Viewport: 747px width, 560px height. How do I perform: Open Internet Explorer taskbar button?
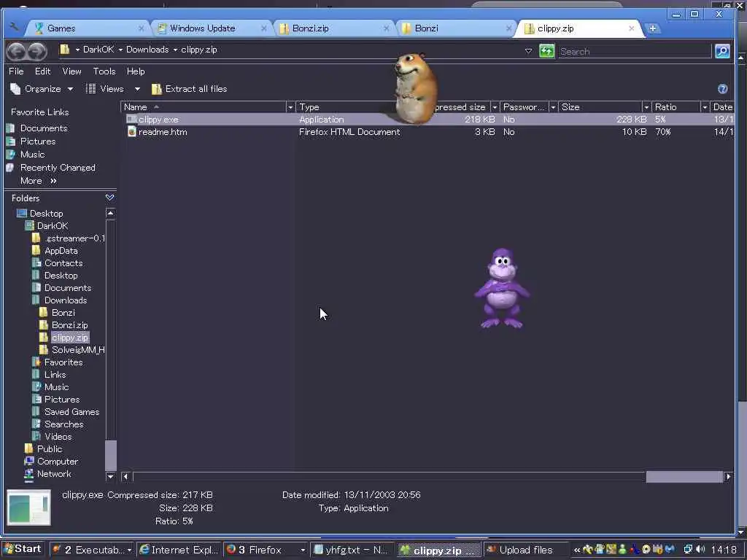pyautogui.click(x=179, y=550)
